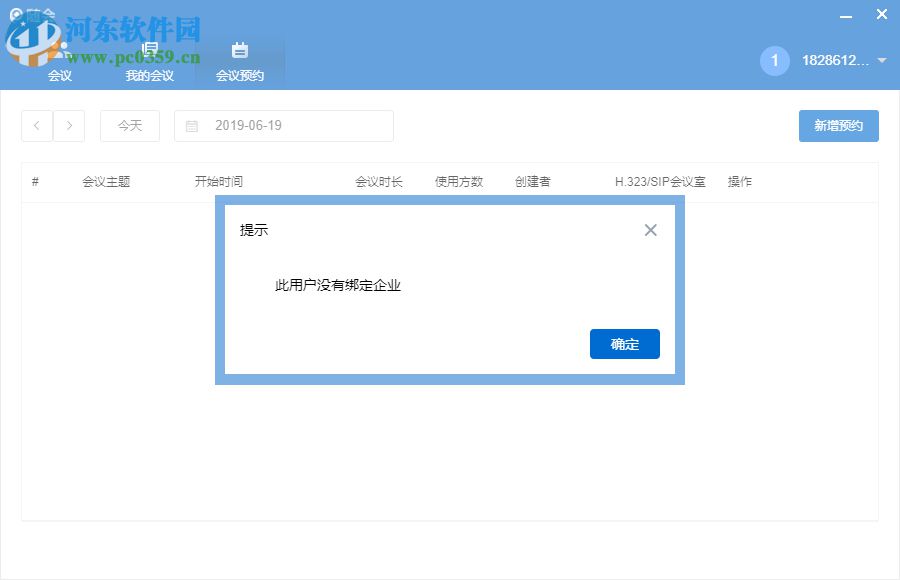Go to previous day with left arrow

pos(36,125)
